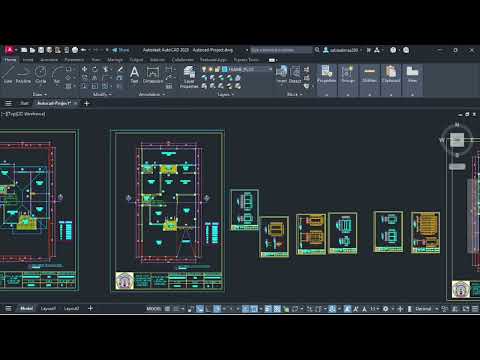Select the Arc tool
The image size is (480, 360).
click(x=57, y=75)
